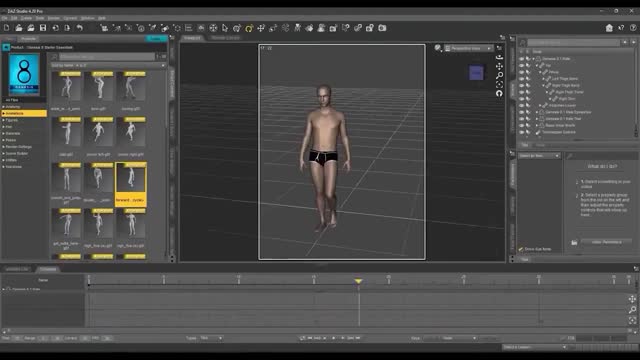Open the File menu

pos(4,18)
